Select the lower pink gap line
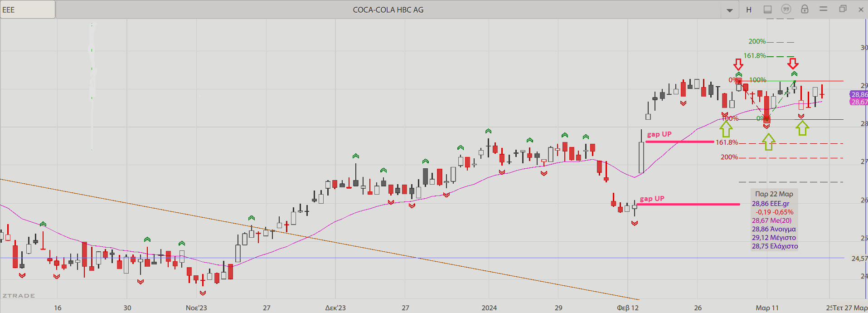The width and height of the screenshot is (868, 313). coord(688,204)
